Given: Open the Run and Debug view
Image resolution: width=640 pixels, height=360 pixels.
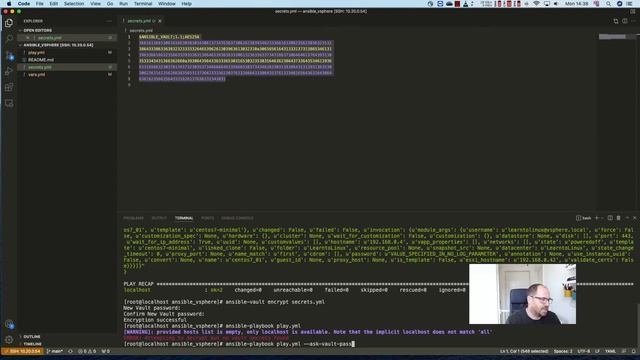Looking at the screenshot, I should 9,71.
